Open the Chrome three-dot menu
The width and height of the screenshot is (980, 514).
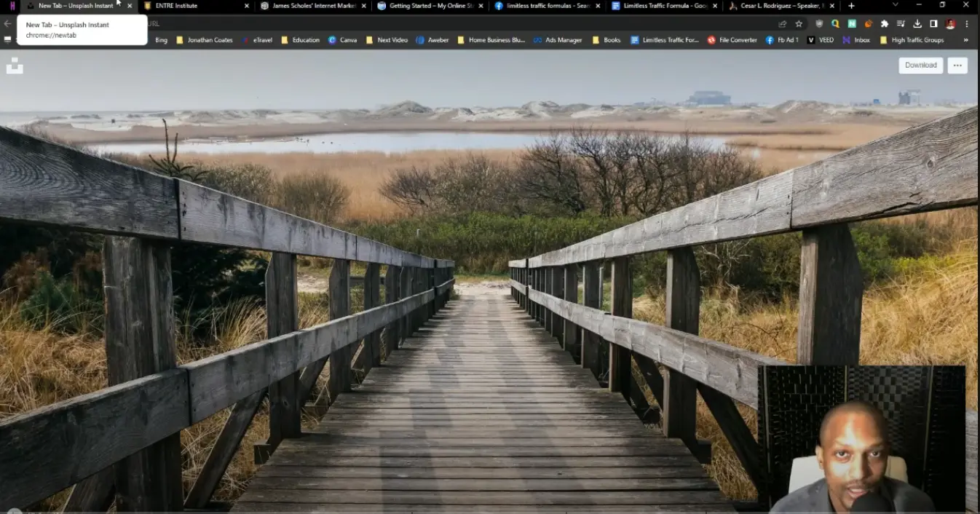click(967, 23)
